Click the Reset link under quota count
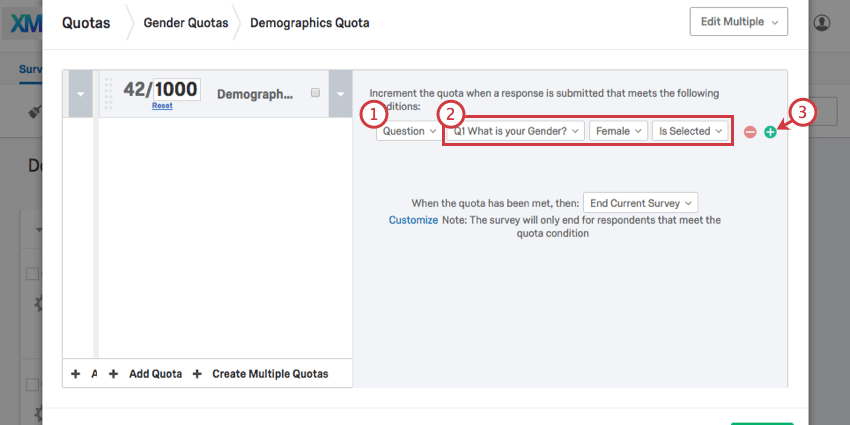The image size is (850, 425). [162, 106]
